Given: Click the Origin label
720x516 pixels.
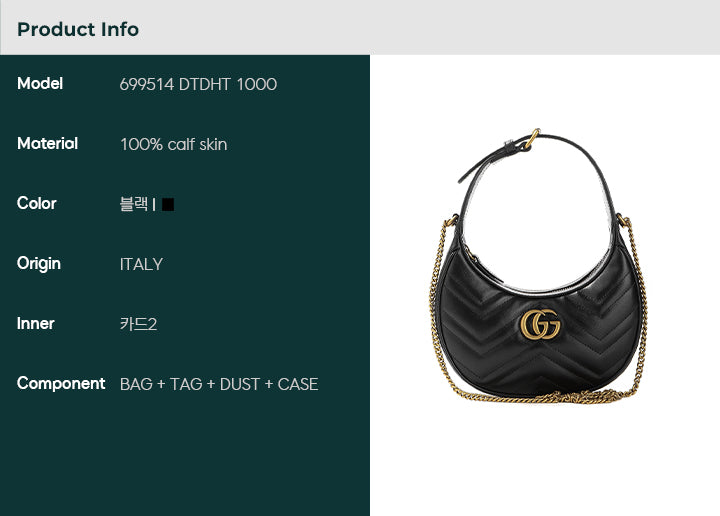Looking at the screenshot, I should (x=39, y=264).
